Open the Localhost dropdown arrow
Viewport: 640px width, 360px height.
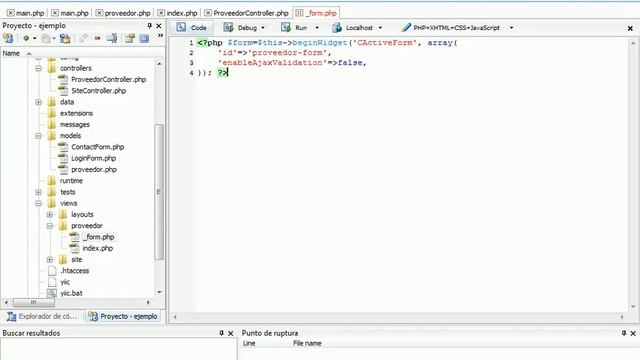[380, 28]
